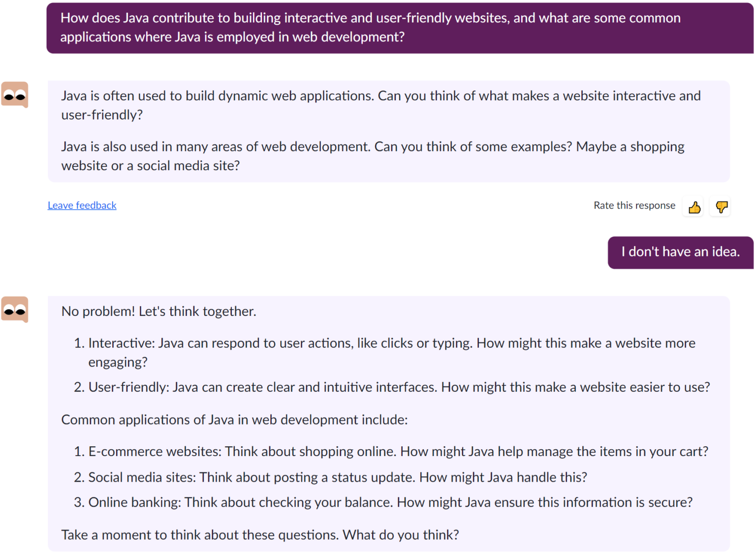The width and height of the screenshot is (756, 556).
Task: Click the 'Rate this response' label
Action: [634, 205]
